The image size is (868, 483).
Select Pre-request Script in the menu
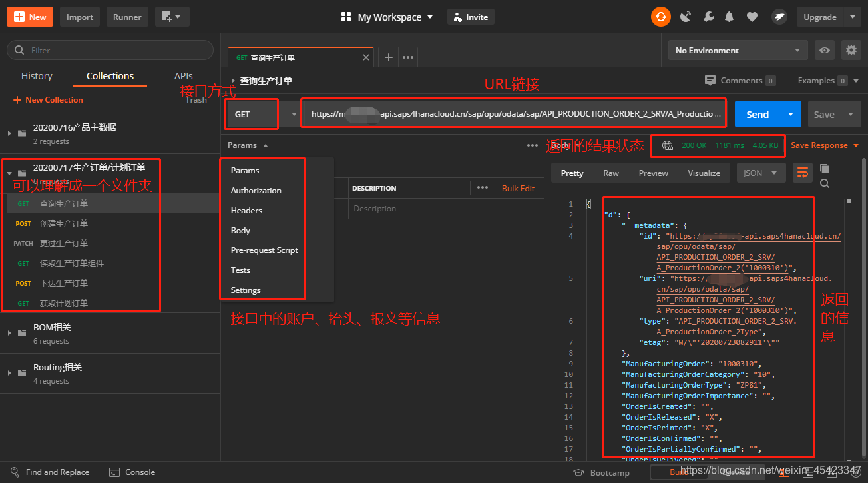click(x=264, y=250)
